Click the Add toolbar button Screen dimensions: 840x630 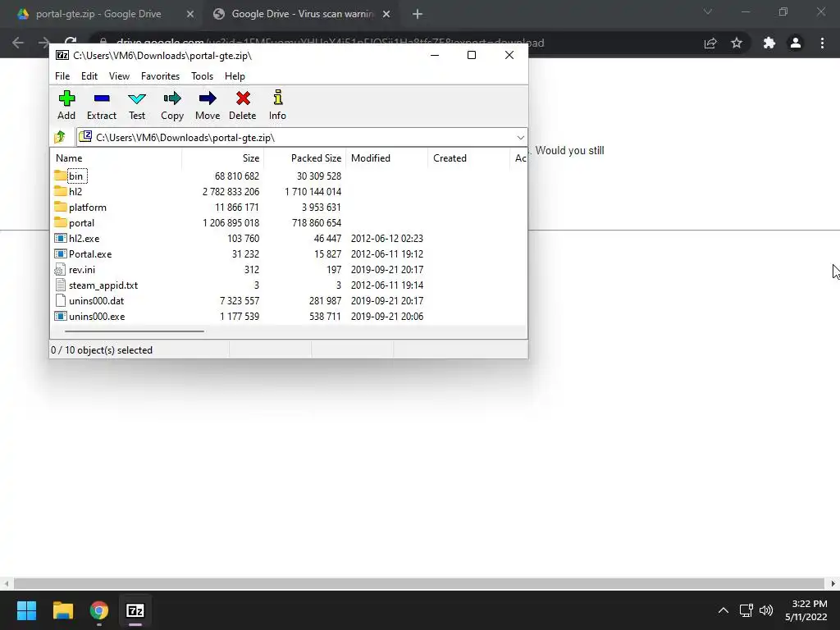[x=66, y=105]
